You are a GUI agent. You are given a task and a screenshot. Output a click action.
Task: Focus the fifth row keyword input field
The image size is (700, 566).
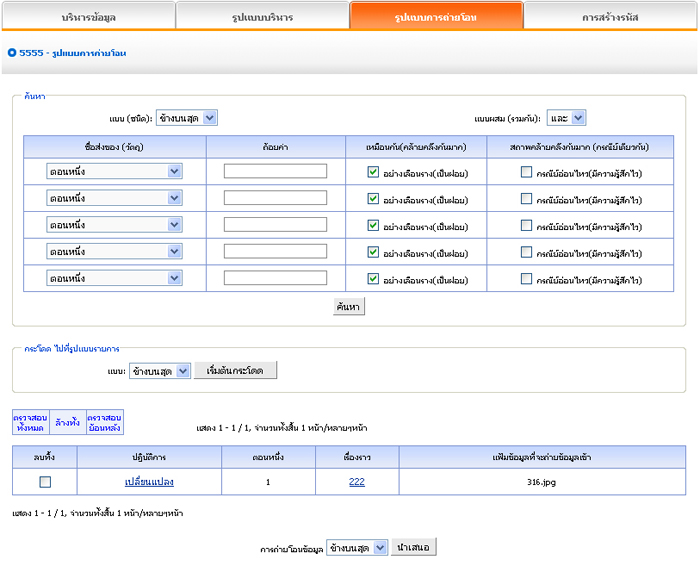coord(275,278)
